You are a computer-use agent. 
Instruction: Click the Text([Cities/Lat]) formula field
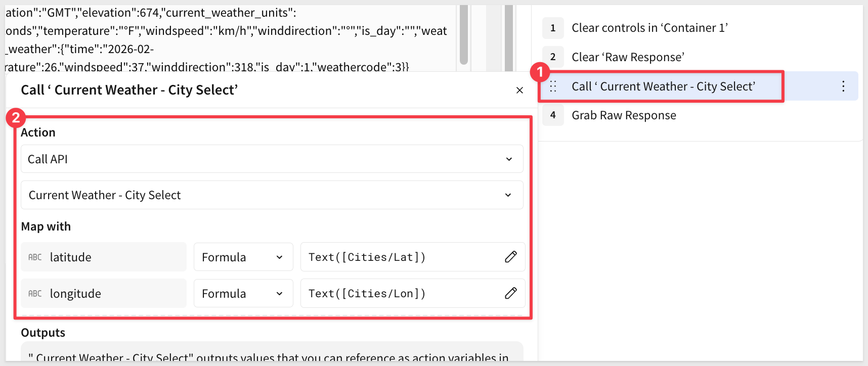(x=400, y=257)
